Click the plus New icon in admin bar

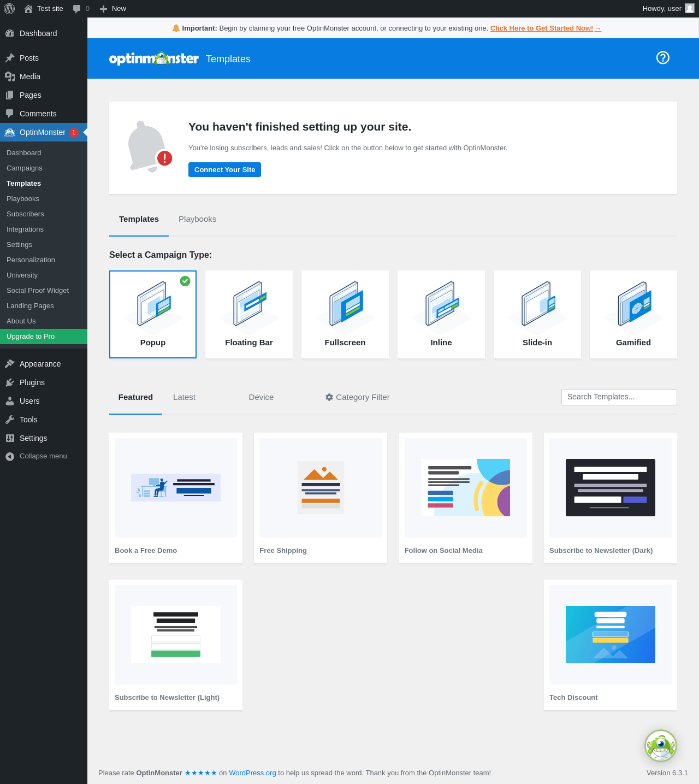point(103,9)
